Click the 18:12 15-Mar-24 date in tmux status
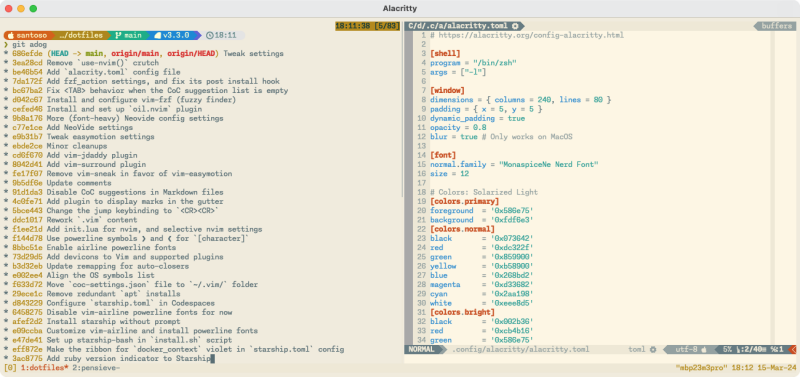The width and height of the screenshot is (800, 377). pyautogui.click(x=764, y=368)
